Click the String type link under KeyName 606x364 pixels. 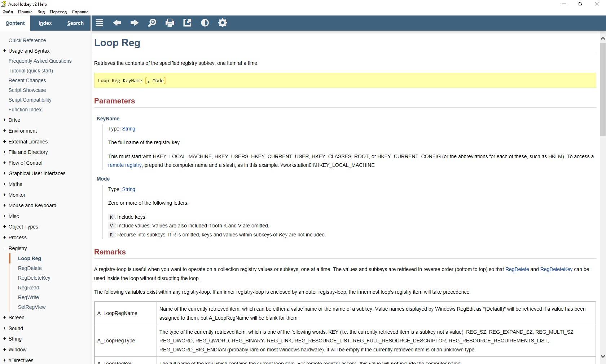[128, 129]
